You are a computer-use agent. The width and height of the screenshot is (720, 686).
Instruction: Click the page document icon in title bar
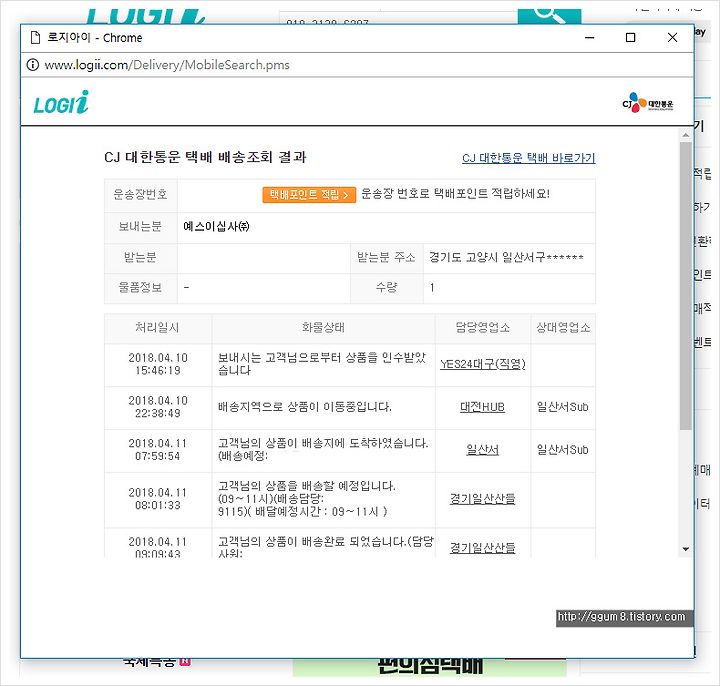pos(35,37)
